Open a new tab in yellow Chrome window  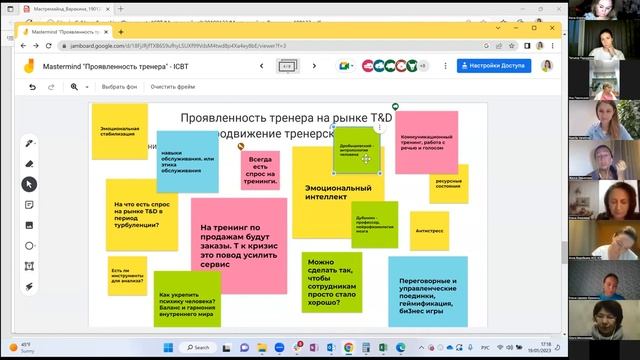(121, 32)
